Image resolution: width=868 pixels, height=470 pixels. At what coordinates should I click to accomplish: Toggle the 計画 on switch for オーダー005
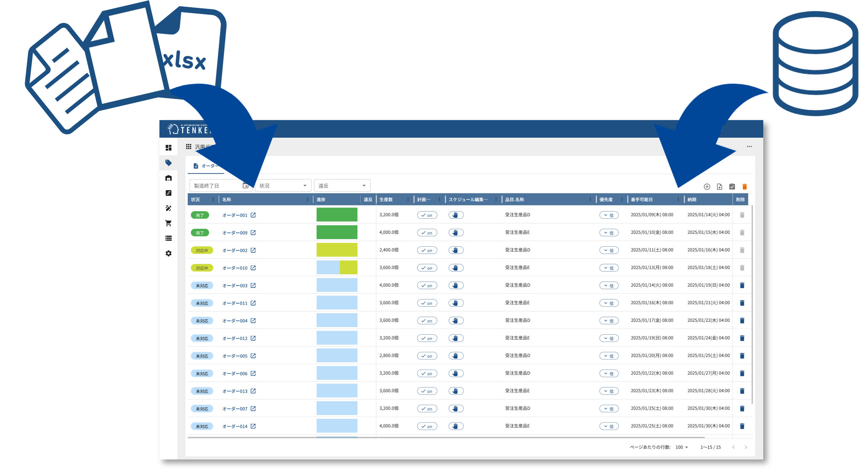(x=427, y=356)
